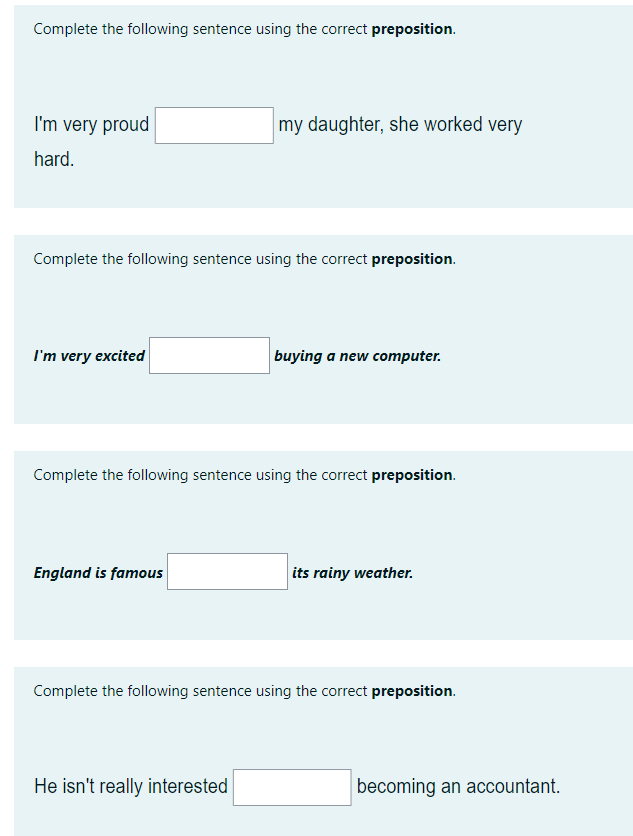
Task: Click the instruction line above the "excited" sentence
Action: point(245,259)
